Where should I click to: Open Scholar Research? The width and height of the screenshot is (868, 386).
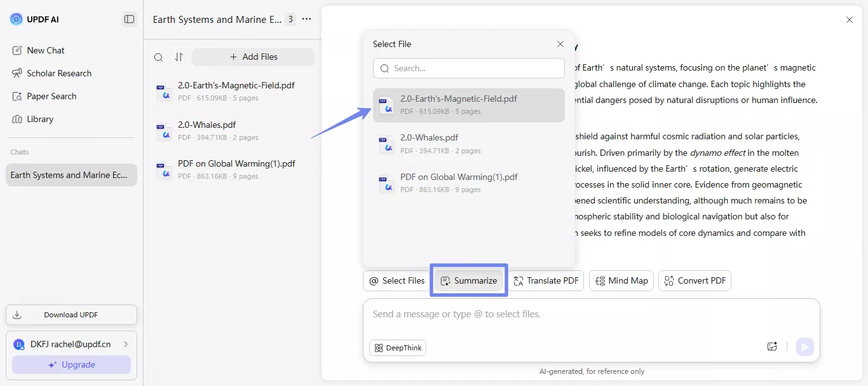58,73
